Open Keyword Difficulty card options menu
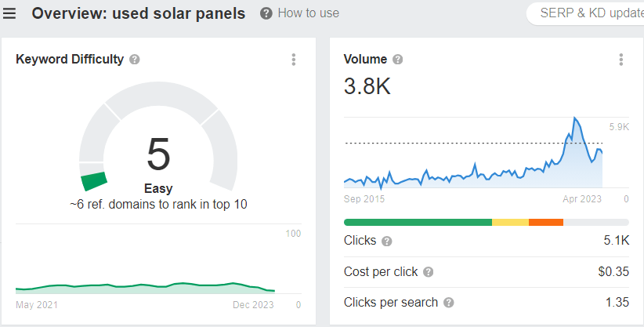This screenshot has width=644, height=327. point(294,60)
